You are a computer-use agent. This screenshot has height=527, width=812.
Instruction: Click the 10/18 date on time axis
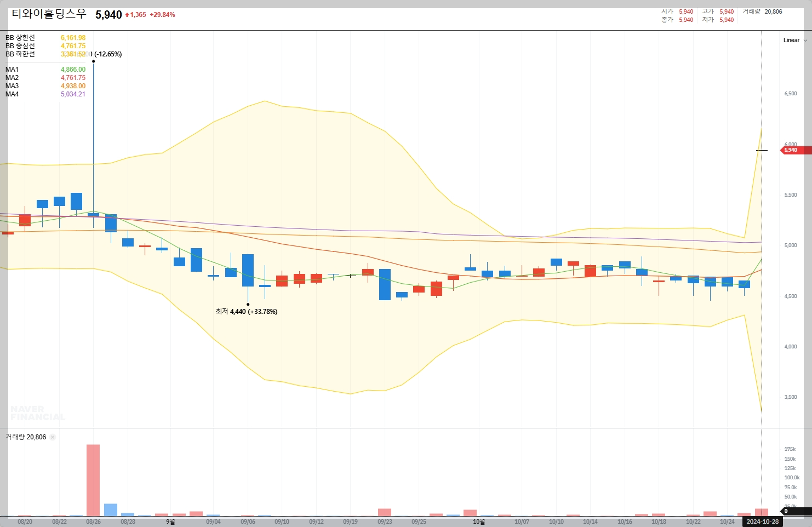tap(659, 522)
